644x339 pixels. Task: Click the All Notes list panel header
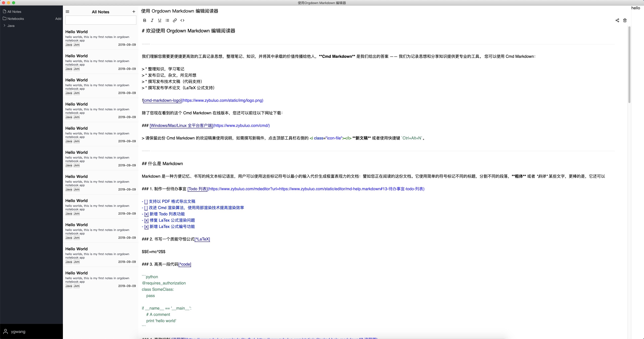coord(100,12)
